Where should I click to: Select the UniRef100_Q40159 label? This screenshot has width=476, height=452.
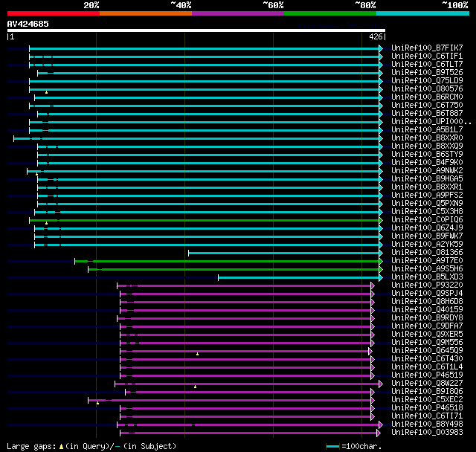(x=427, y=310)
